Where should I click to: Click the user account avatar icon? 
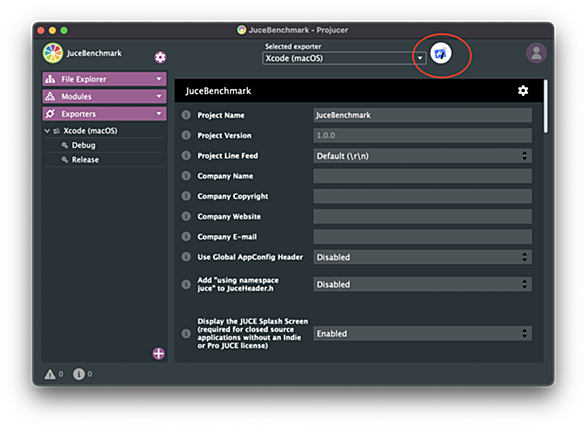[536, 53]
